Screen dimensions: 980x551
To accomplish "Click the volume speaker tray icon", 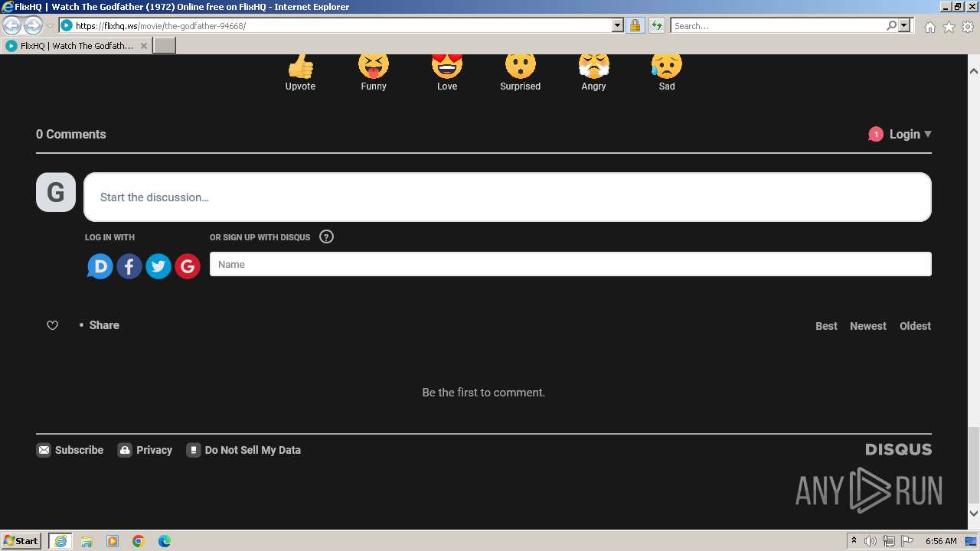I will click(871, 541).
